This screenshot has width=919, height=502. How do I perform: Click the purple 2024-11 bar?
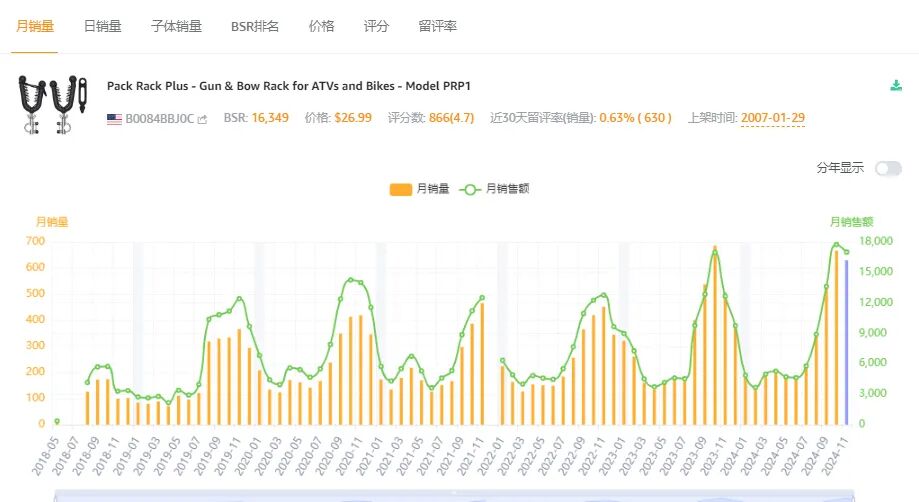click(x=846, y=342)
